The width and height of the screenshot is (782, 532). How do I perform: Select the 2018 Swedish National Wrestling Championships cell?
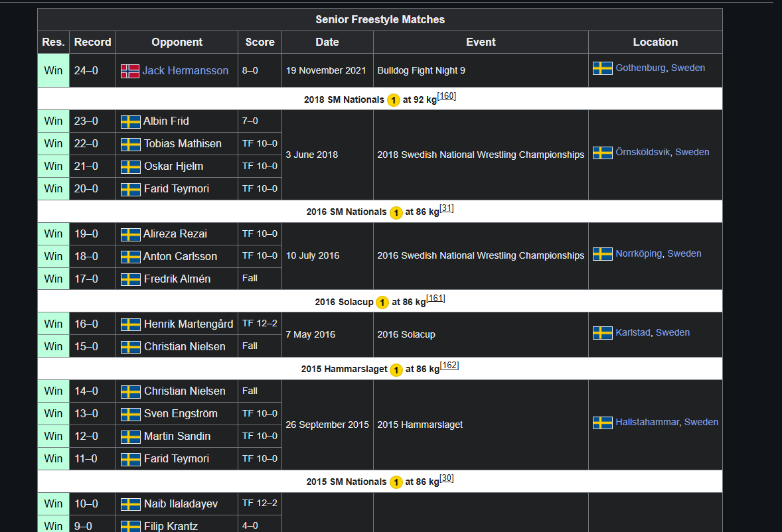pyautogui.click(x=481, y=155)
